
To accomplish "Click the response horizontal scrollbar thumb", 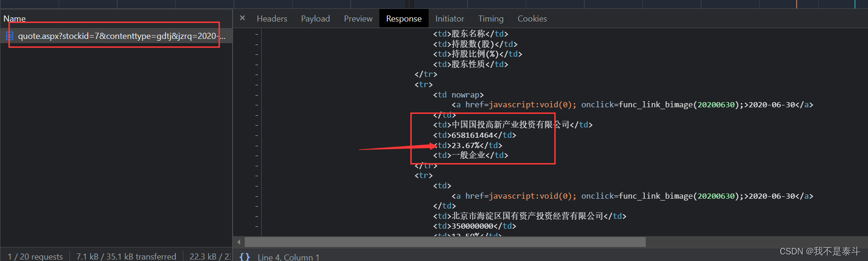I will pyautogui.click(x=445, y=242).
